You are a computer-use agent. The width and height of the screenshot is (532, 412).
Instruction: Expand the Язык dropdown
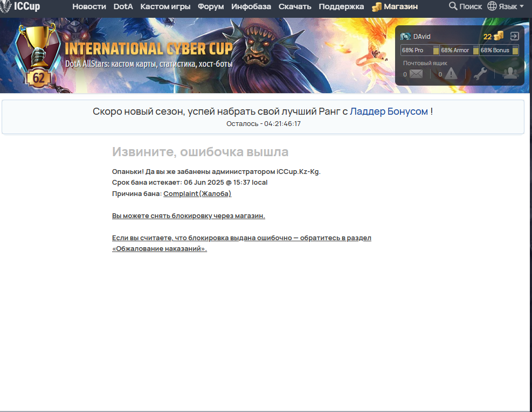511,6
